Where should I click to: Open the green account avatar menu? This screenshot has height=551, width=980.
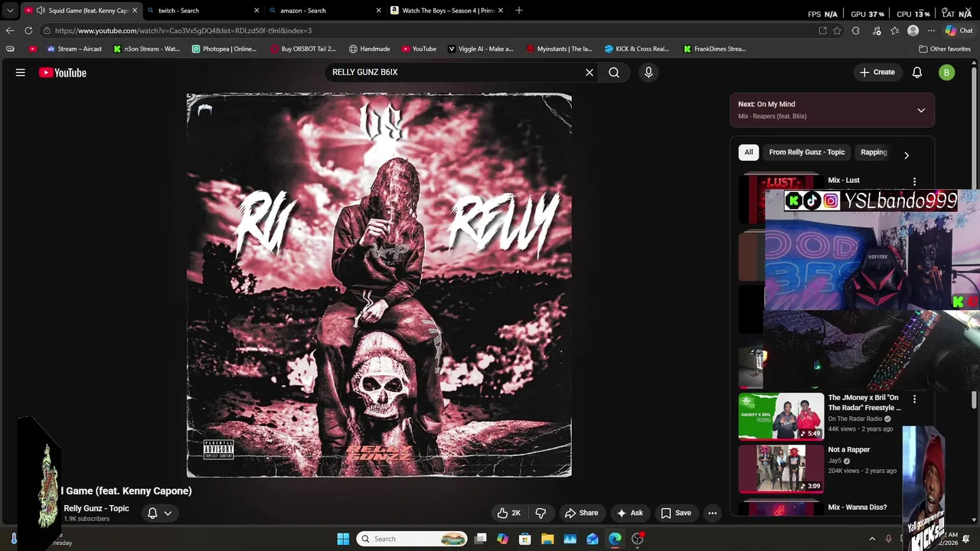tap(947, 73)
